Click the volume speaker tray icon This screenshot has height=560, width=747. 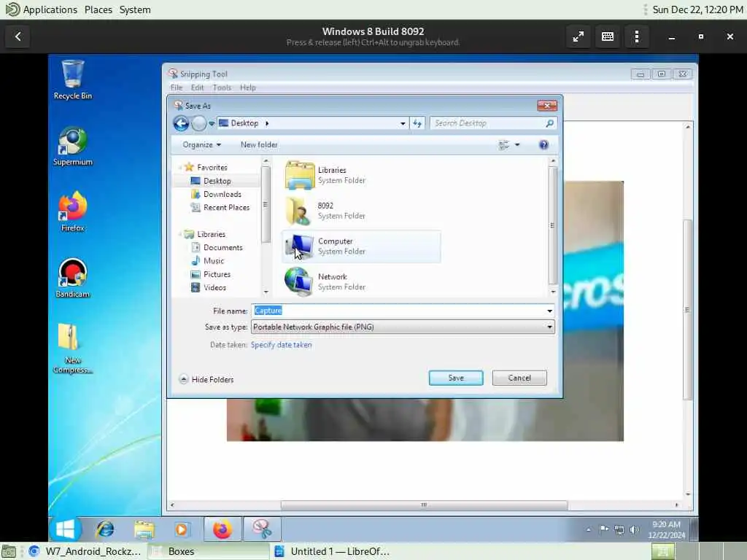pyautogui.click(x=634, y=529)
